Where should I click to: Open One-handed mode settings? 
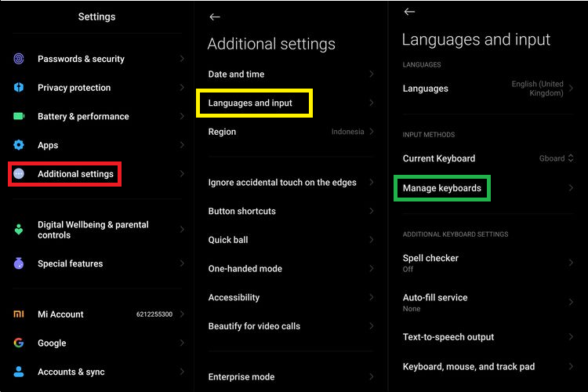pos(291,269)
